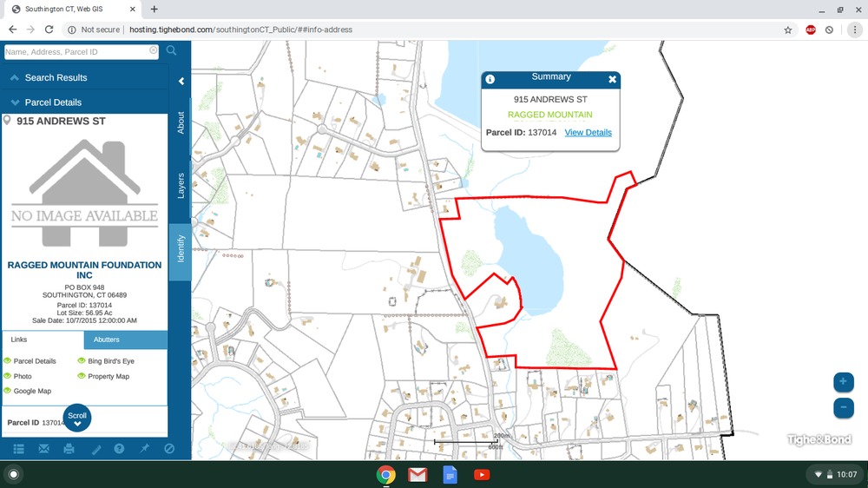Clear the search box with the X icon
Screen dimensions: 868x488
154,51
